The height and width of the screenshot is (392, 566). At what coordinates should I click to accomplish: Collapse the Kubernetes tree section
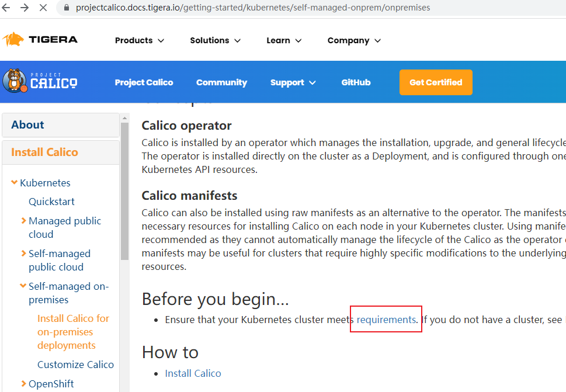coord(15,183)
